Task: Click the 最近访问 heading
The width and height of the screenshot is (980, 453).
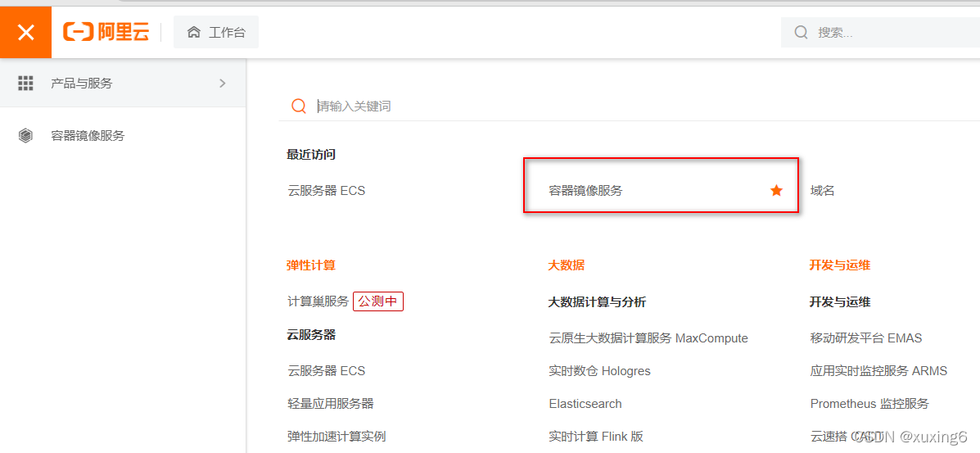Action: (311, 155)
